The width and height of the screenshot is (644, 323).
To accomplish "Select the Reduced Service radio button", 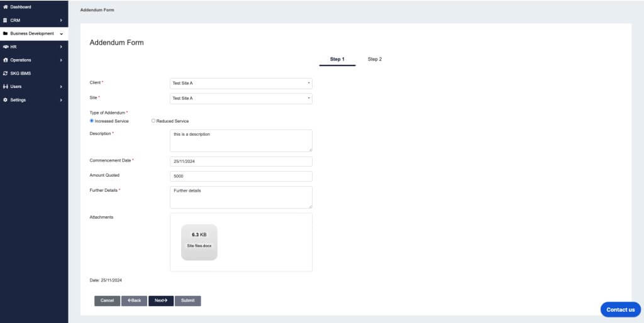I will (x=153, y=121).
